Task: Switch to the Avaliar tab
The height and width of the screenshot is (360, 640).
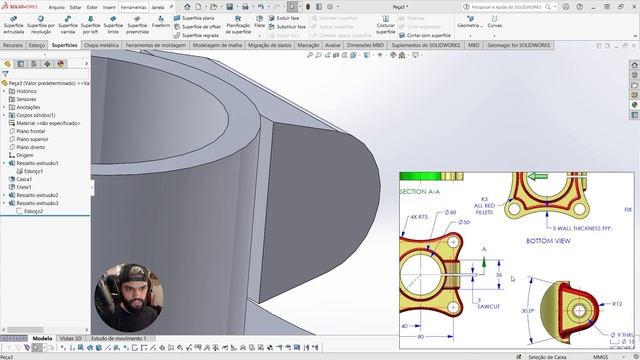Action: (333, 45)
